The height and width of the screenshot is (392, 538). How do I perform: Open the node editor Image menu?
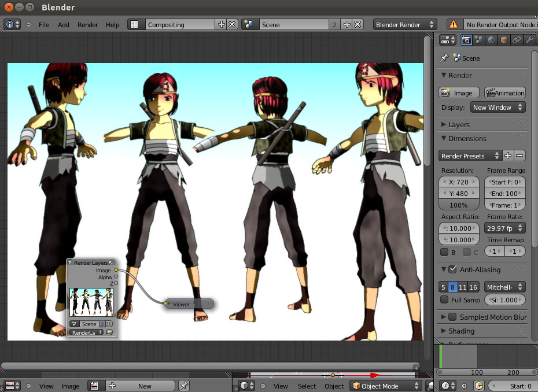(70, 386)
